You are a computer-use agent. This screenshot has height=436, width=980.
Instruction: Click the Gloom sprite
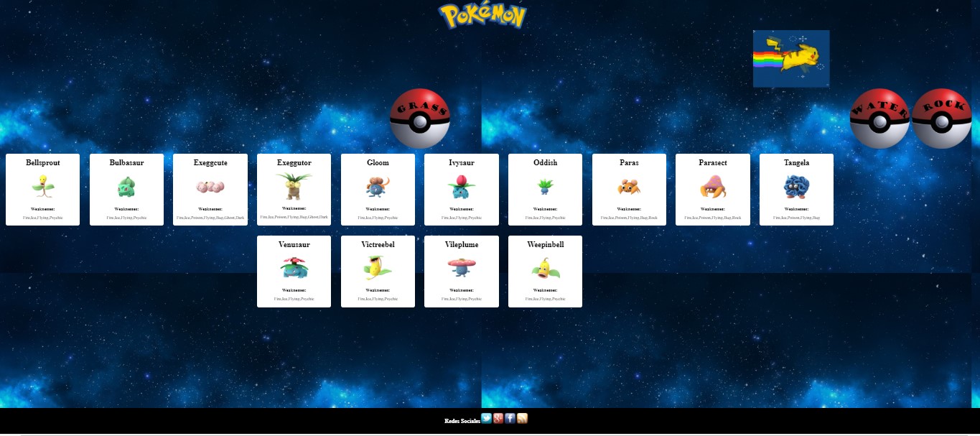click(x=378, y=187)
